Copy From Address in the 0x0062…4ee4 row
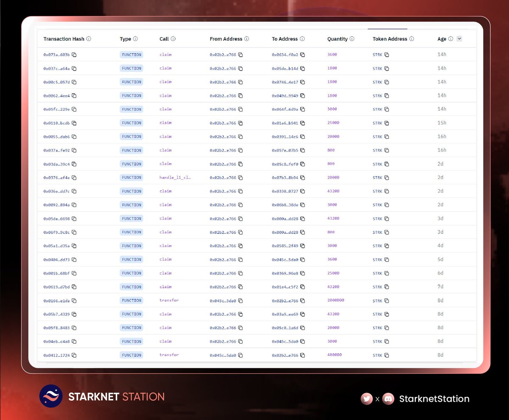This screenshot has width=509, height=420. 241,96
